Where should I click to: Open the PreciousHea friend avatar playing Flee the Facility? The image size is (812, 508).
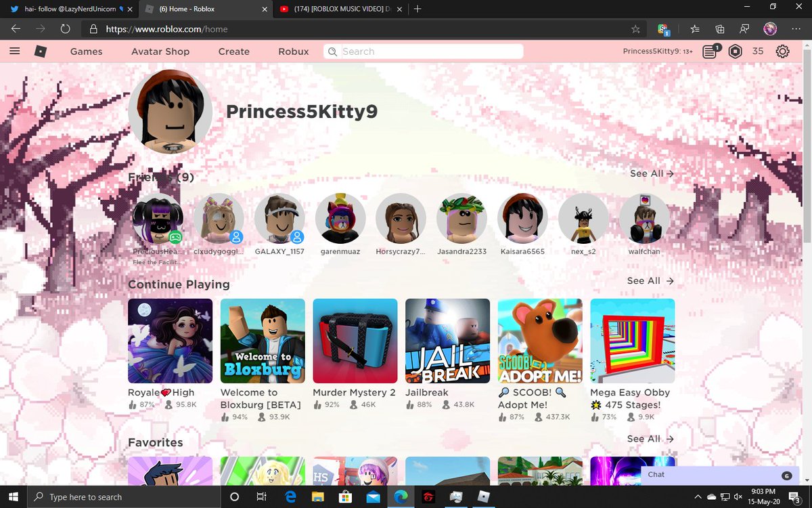point(158,218)
